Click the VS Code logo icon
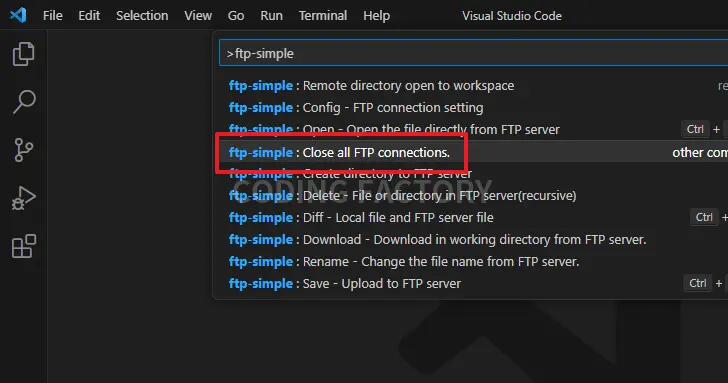Image resolution: width=728 pixels, height=383 pixels. click(18, 15)
